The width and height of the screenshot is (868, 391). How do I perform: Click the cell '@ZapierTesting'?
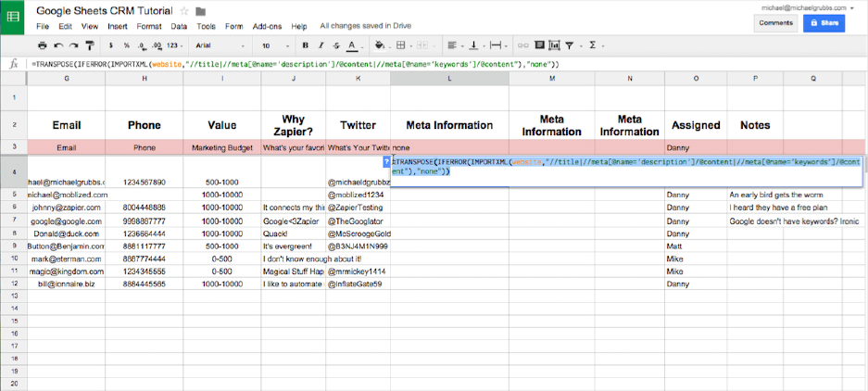pyautogui.click(x=359, y=208)
